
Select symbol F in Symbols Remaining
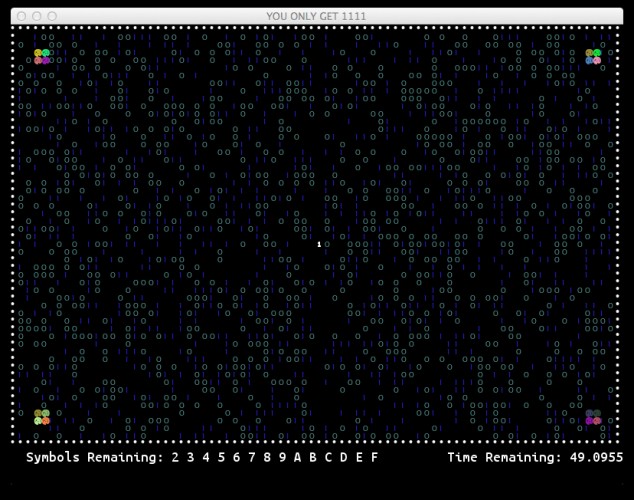click(x=374, y=457)
